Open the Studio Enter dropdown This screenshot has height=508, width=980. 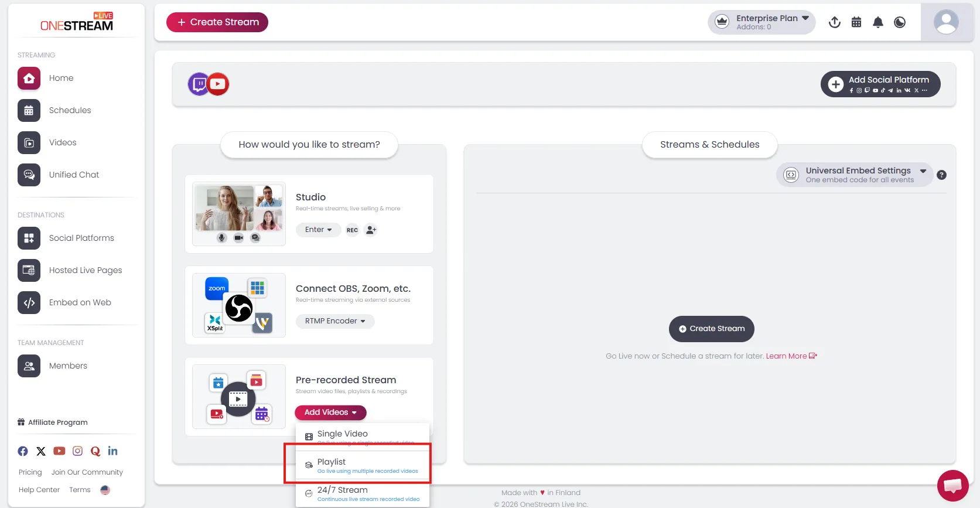pos(318,230)
